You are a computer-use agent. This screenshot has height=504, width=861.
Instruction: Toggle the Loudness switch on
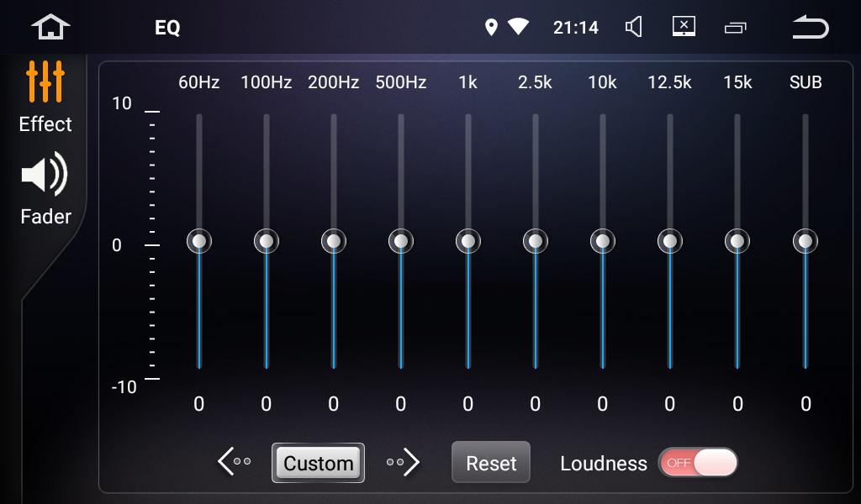[697, 463]
